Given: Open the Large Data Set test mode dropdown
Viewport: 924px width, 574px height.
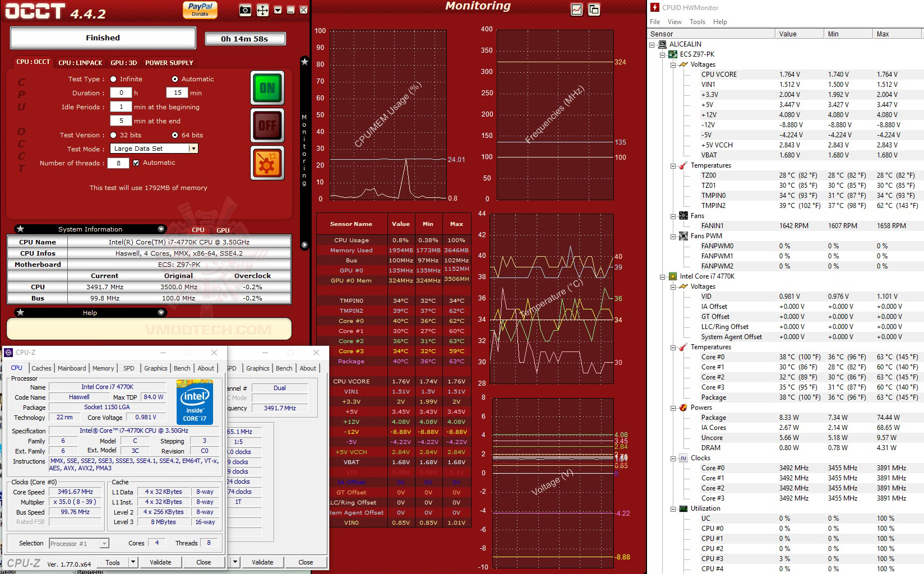Looking at the screenshot, I should (x=193, y=148).
